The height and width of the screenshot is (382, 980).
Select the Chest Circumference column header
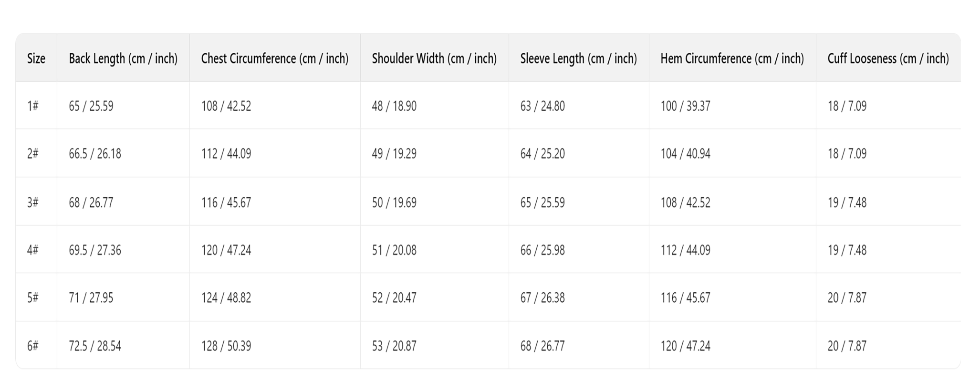click(x=275, y=58)
